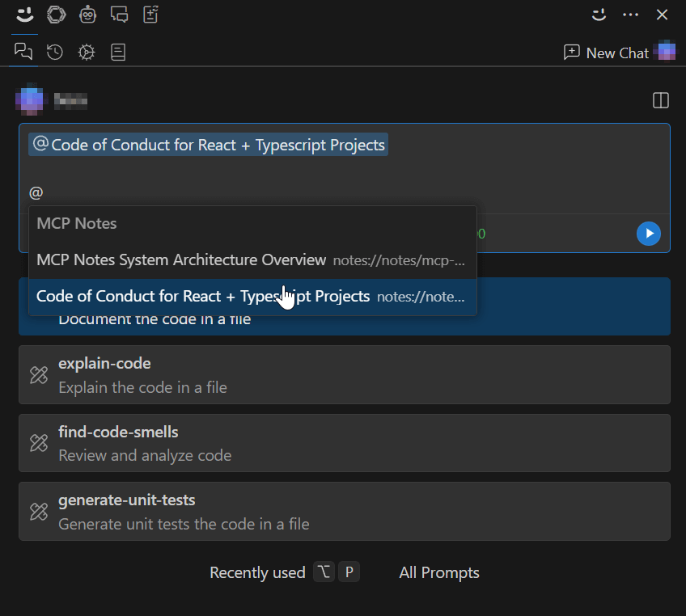The height and width of the screenshot is (616, 686).
Task: Click the robot assistant icon
Action: tap(87, 14)
